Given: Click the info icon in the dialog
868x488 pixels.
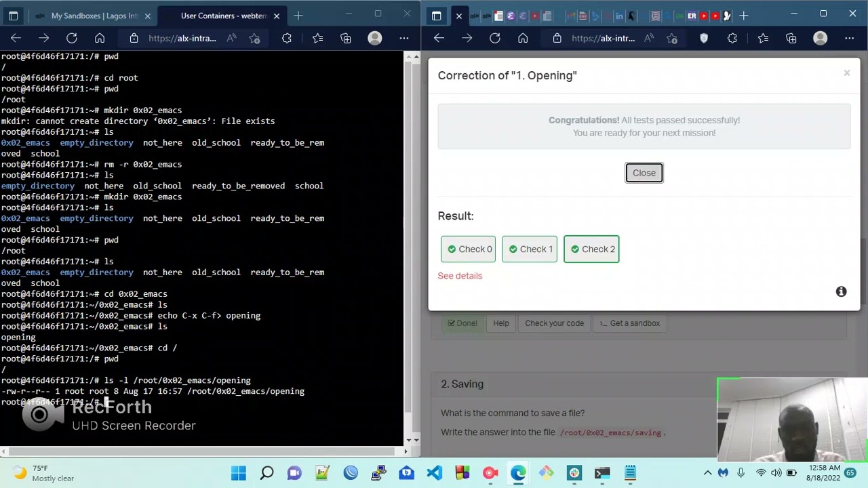Looking at the screenshot, I should pyautogui.click(x=841, y=291).
